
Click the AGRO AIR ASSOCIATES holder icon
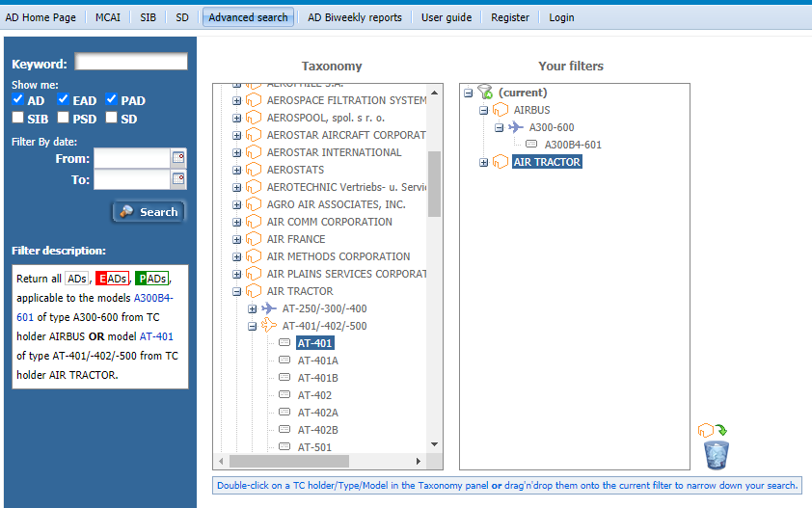pyautogui.click(x=254, y=204)
